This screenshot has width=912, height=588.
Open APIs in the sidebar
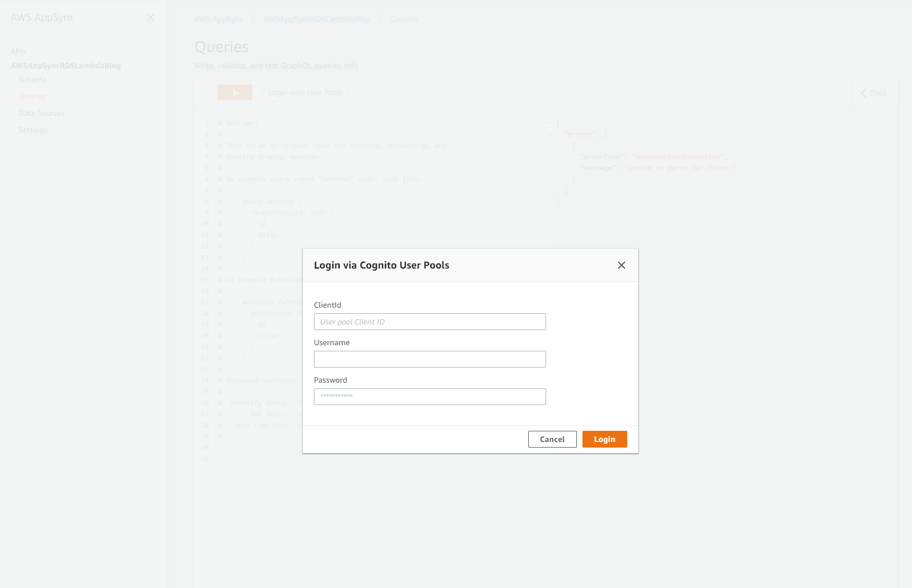click(18, 51)
